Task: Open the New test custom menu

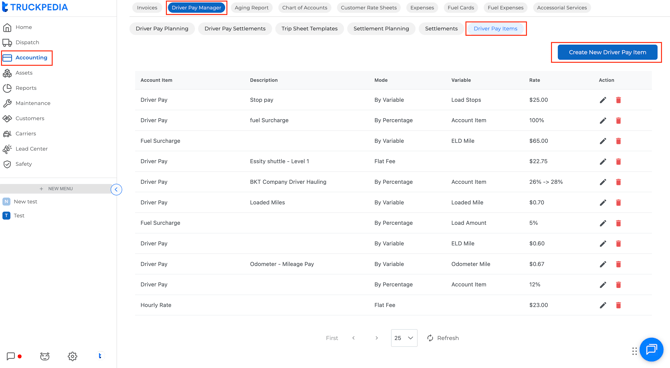Action: pyautogui.click(x=20, y=202)
